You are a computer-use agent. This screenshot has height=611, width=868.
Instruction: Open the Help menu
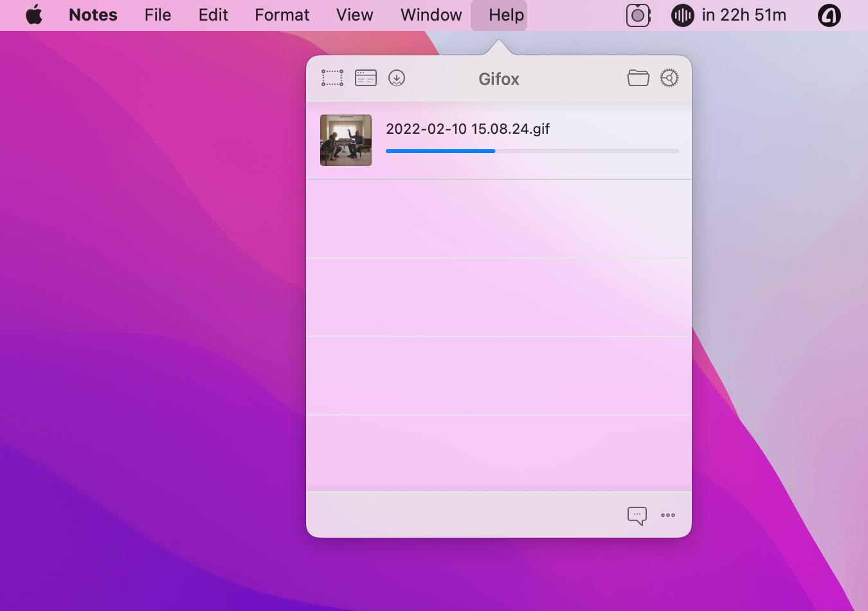click(x=506, y=15)
